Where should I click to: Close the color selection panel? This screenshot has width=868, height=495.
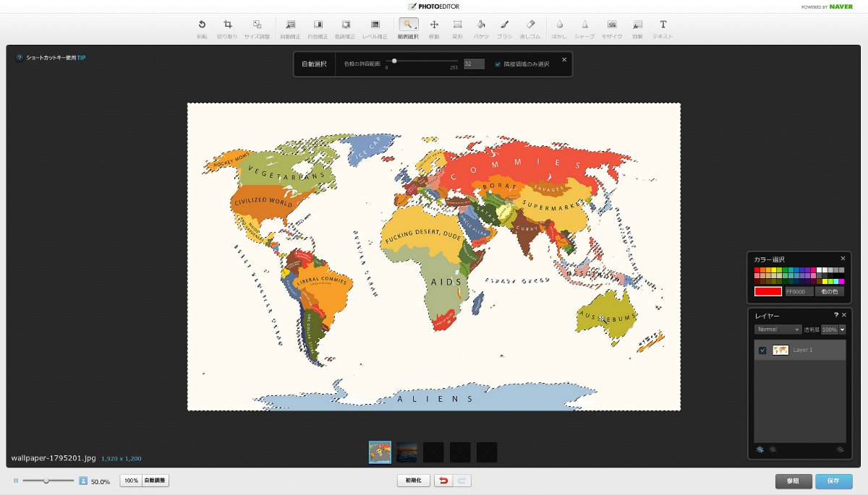(843, 258)
